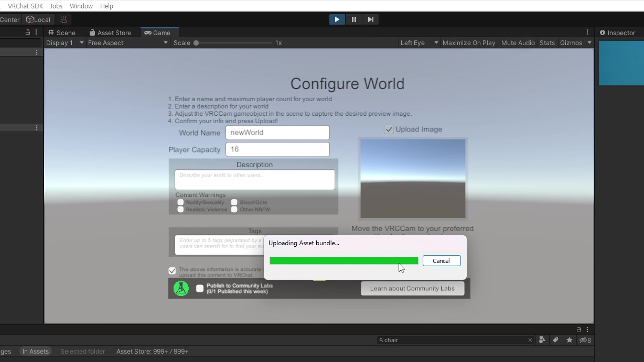Click the Tags input field
Screen dimensions: 644x362
click(x=219, y=245)
